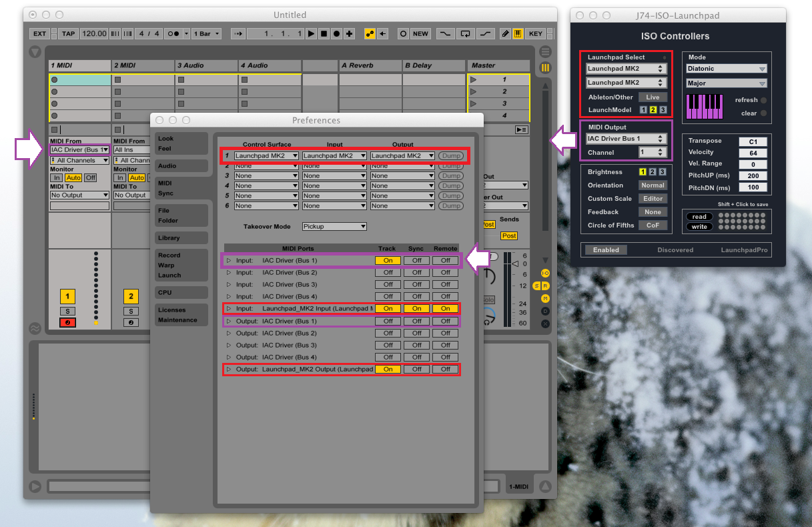The height and width of the screenshot is (527, 812).
Task: Toggle the Follow arrow button in transport
Action: [x=238, y=33]
